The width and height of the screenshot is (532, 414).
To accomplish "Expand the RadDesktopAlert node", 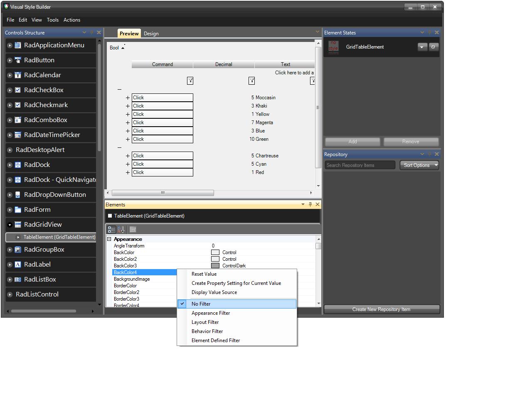I will point(10,150).
